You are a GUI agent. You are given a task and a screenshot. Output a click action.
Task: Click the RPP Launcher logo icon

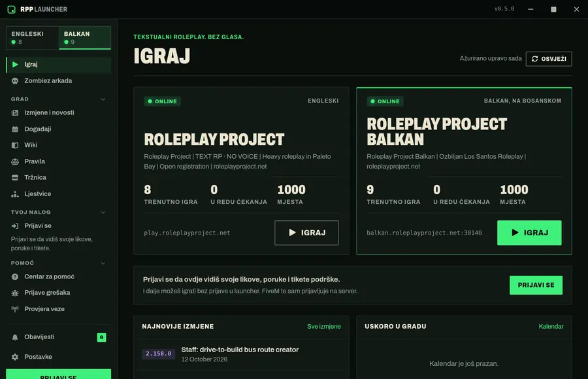coord(12,9)
